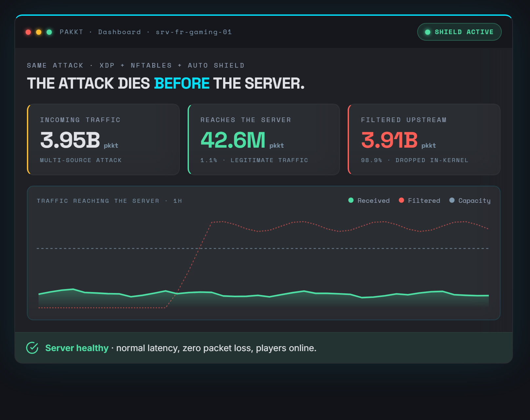530x420 pixels.
Task: Click the Server healthy status text
Action: (x=77, y=348)
